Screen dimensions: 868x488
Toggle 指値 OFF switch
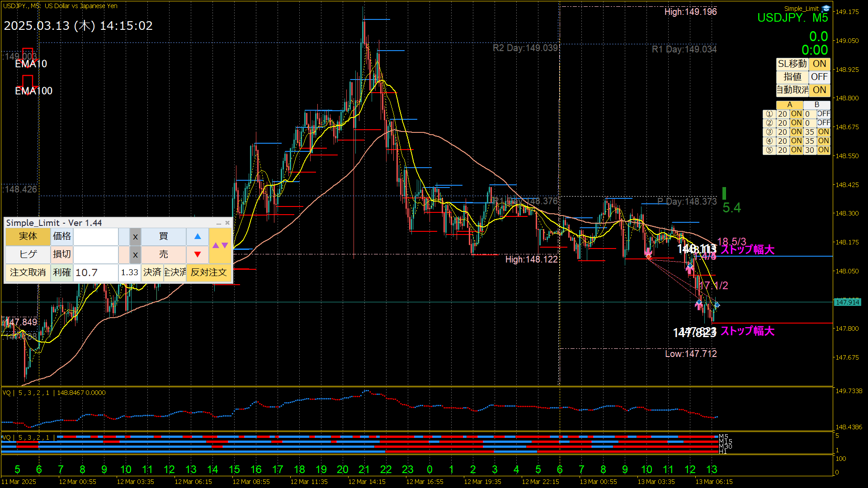coord(819,77)
